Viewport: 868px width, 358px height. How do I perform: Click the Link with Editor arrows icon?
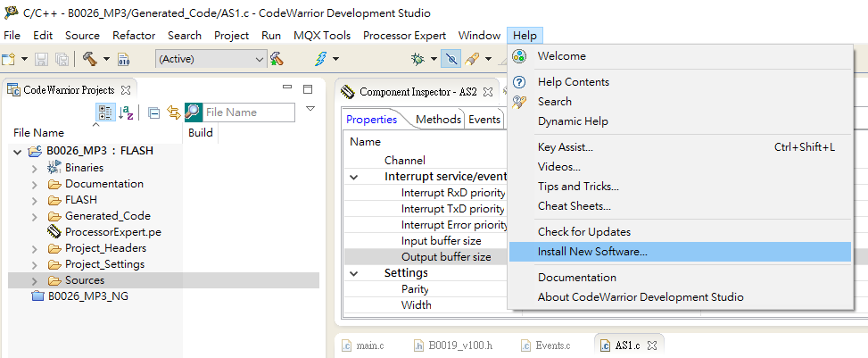click(173, 112)
